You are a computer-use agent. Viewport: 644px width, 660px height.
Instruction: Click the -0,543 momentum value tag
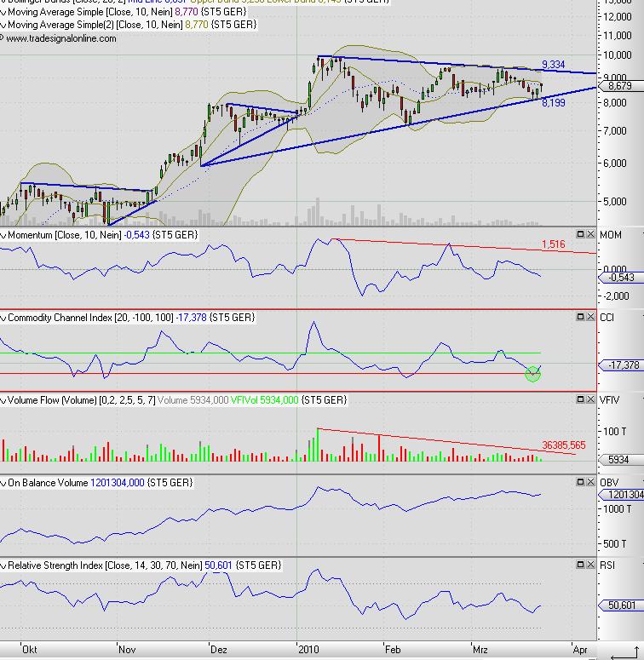tap(621, 278)
